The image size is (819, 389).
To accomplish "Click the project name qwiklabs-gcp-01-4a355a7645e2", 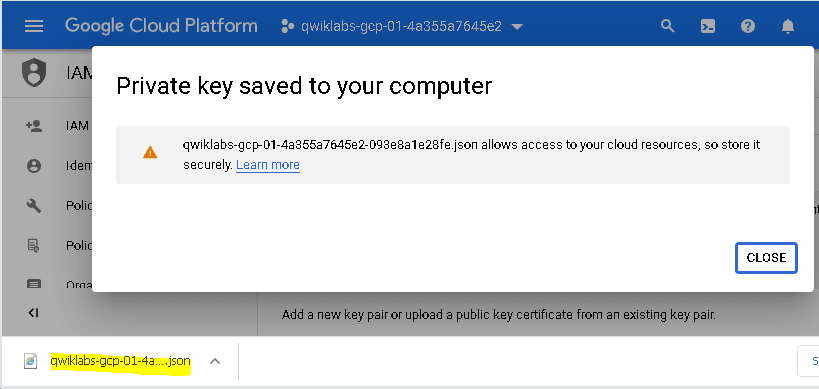I will coord(401,26).
